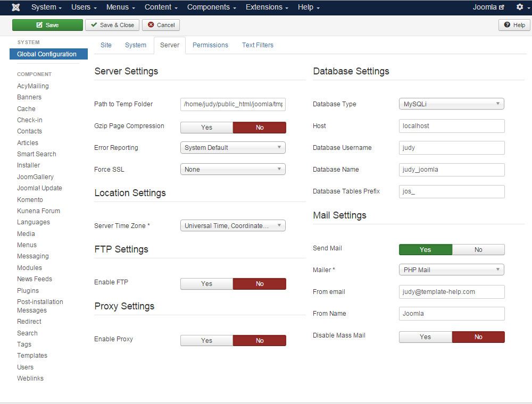Select Global Configuration in sidebar
Image resolution: width=532 pixels, height=404 pixels.
pyautogui.click(x=48, y=54)
